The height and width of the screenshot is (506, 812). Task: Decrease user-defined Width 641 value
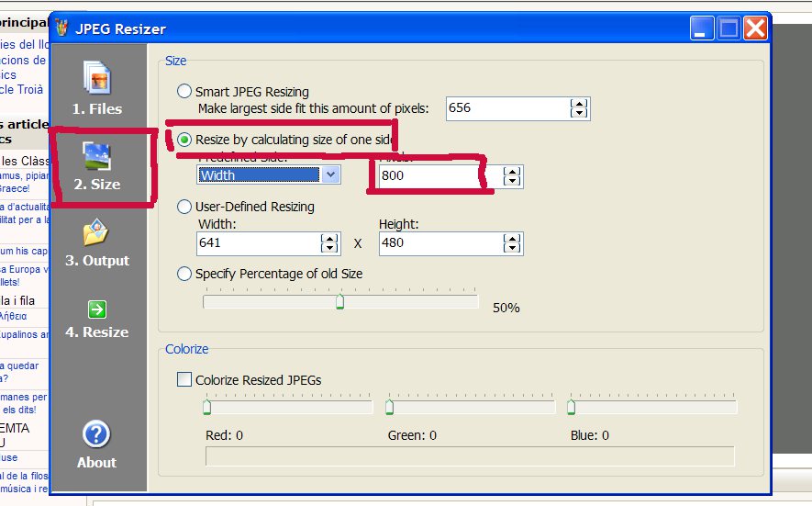coord(329,248)
